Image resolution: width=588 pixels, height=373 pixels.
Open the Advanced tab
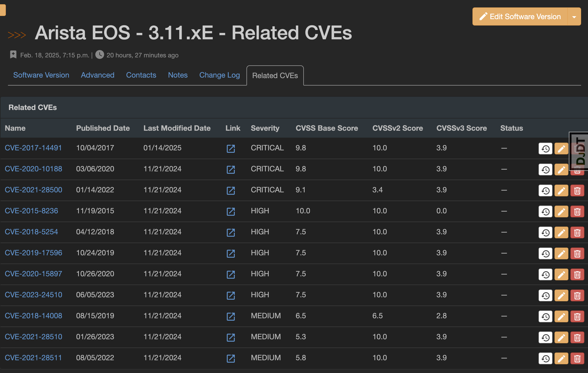point(97,75)
